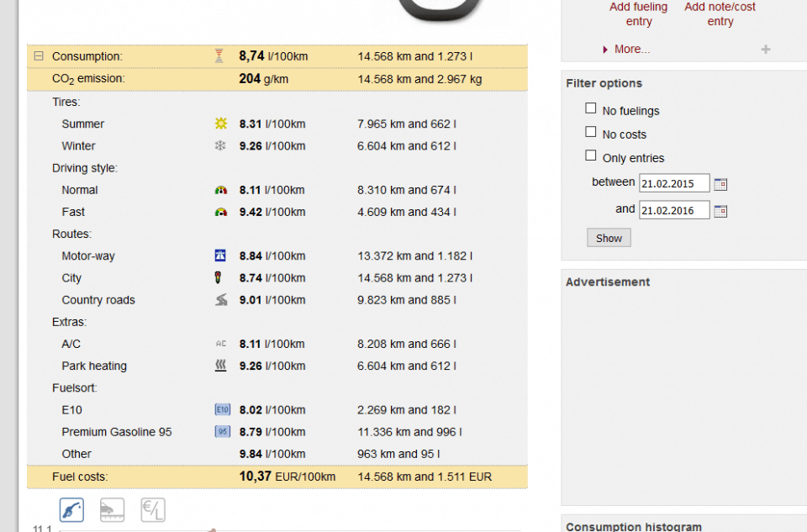Open calendar picker for the start date
Screen dimensions: 807x532
(720, 184)
